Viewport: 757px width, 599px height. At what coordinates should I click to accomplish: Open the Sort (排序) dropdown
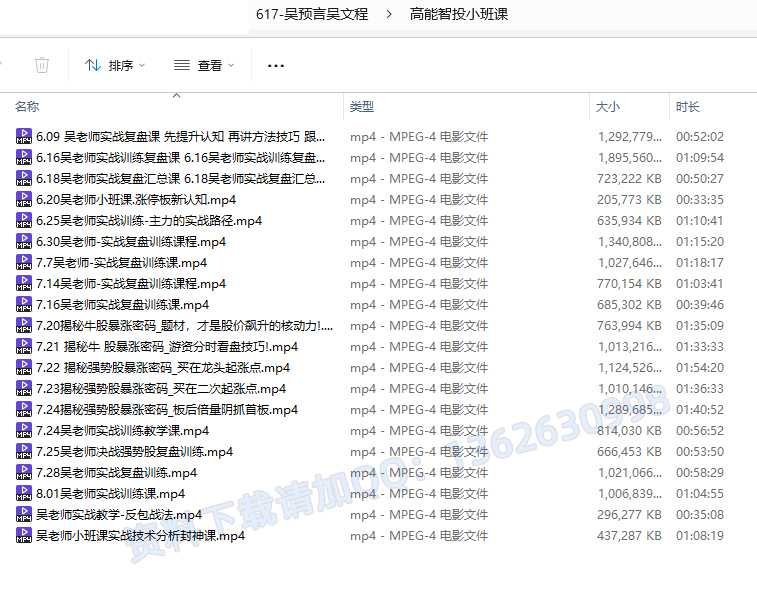coord(115,65)
